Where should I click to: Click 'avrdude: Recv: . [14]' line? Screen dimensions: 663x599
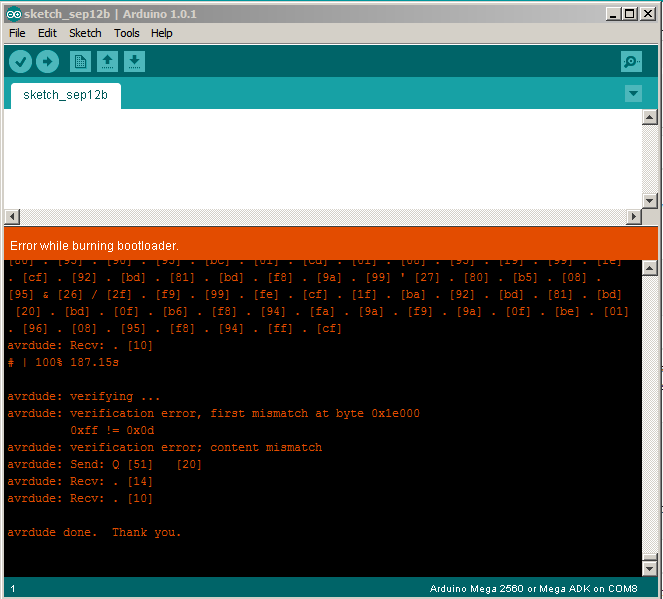[80, 481]
